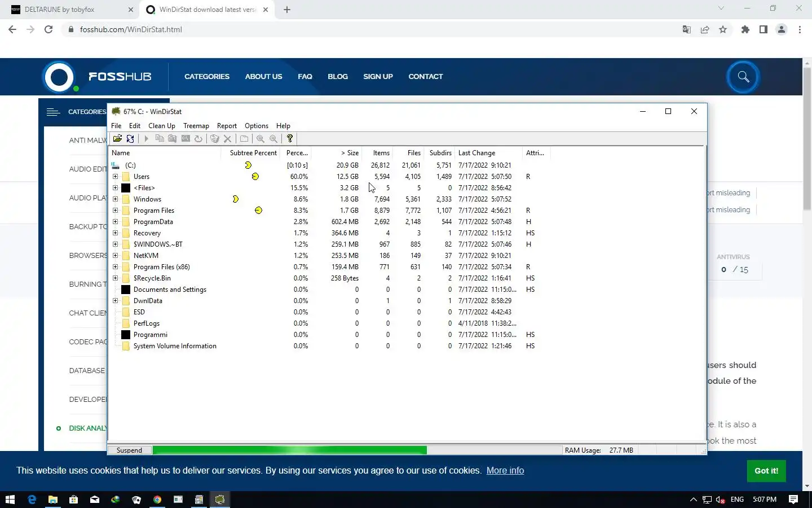Expand the Program Files folder node
Image resolution: width=812 pixels, height=508 pixels.
[116, 211]
